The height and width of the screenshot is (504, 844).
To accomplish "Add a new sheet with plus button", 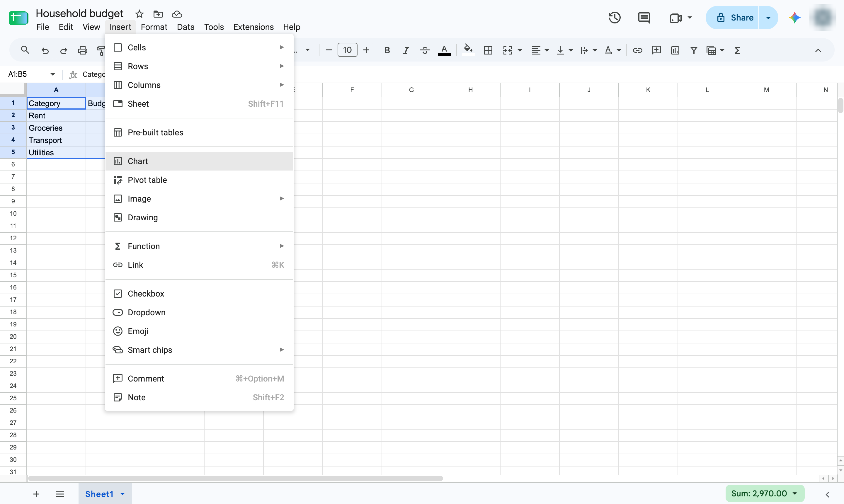I will click(36, 494).
